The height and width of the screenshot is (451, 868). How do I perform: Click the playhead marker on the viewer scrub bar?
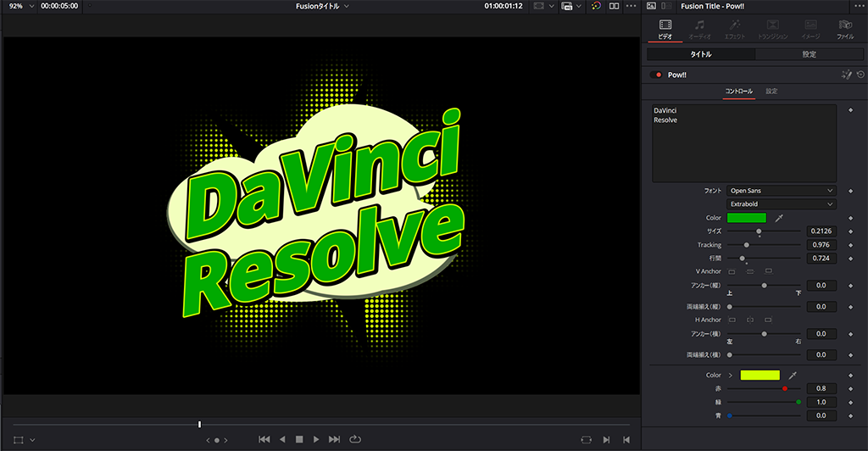coord(199,425)
